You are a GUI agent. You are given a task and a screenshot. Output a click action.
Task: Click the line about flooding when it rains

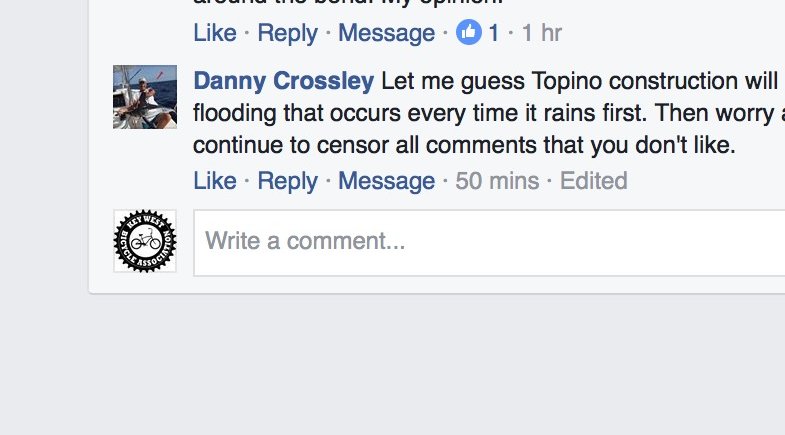[489, 113]
